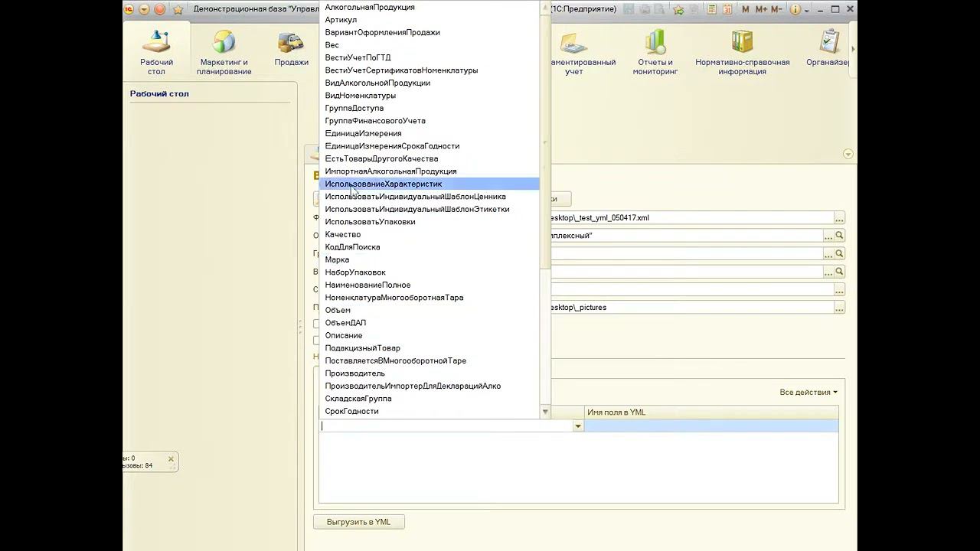Click the favorites star in title bar

point(178,9)
